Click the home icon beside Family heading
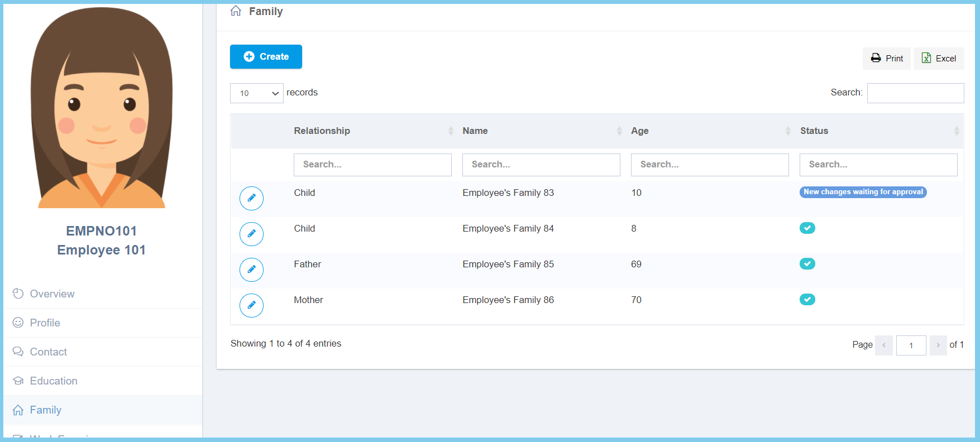 click(x=236, y=11)
